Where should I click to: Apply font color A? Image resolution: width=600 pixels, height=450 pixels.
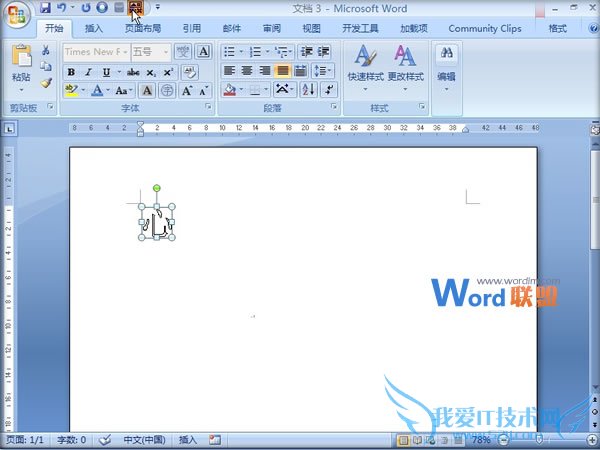(x=98, y=91)
